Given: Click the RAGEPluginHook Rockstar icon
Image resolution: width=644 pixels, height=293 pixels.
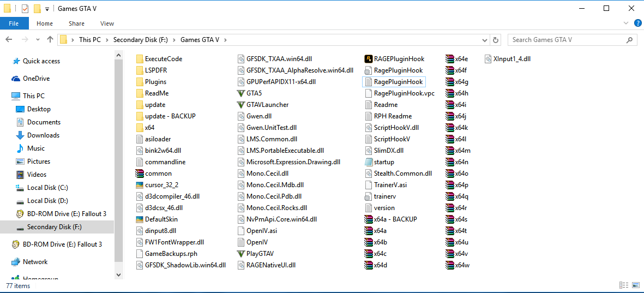Looking at the screenshot, I should coord(368,59).
